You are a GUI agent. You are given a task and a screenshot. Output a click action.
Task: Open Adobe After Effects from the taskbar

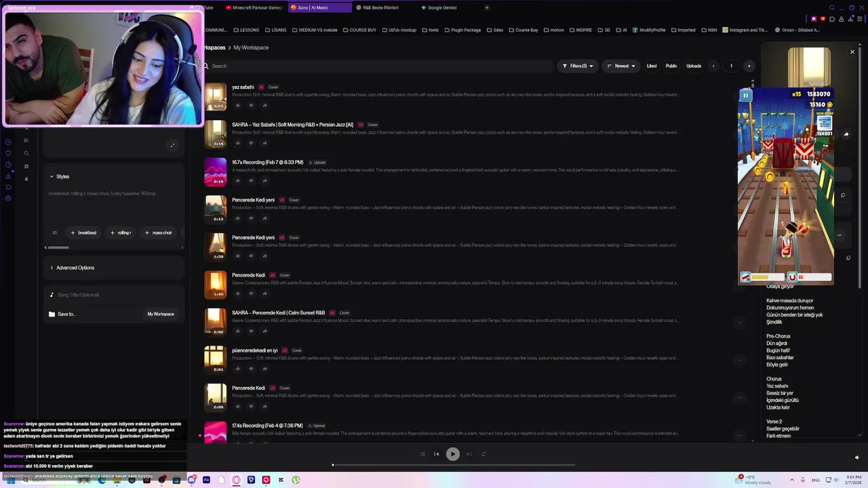(206, 480)
